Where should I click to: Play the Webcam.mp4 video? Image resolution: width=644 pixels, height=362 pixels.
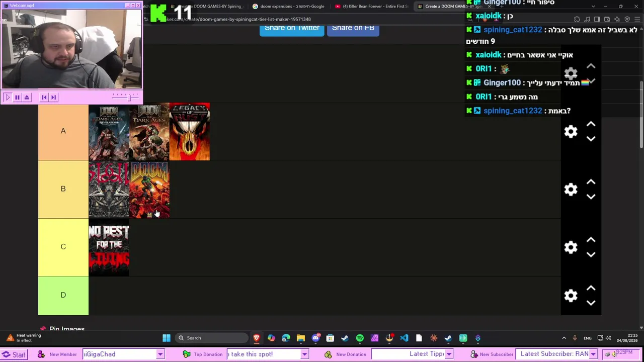tap(8, 97)
